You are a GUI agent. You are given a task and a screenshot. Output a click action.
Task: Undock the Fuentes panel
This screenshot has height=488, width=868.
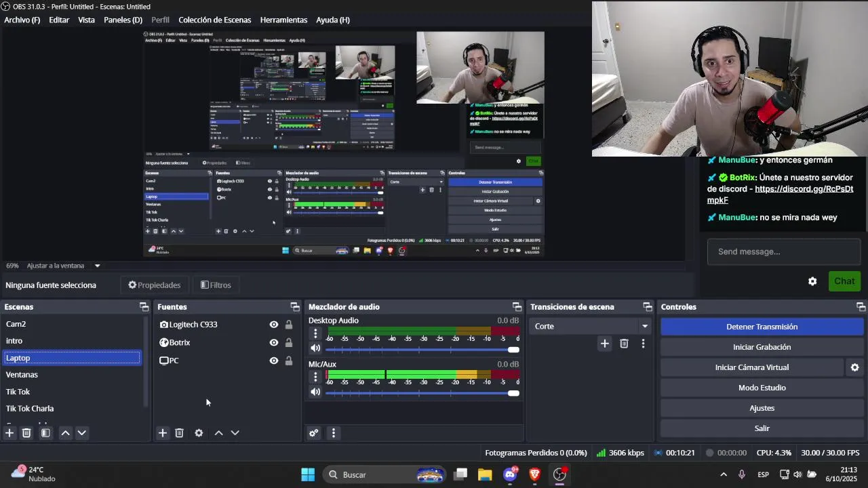tap(295, 307)
